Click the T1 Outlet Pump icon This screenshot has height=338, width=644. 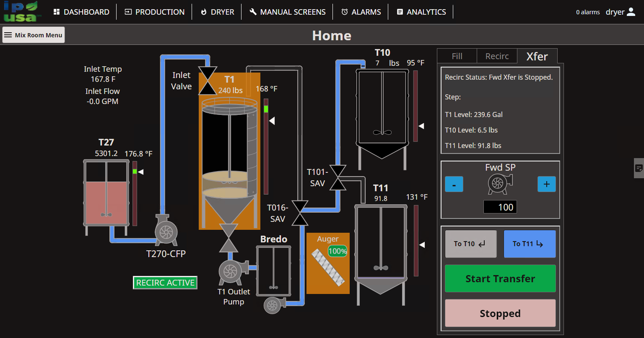230,272
